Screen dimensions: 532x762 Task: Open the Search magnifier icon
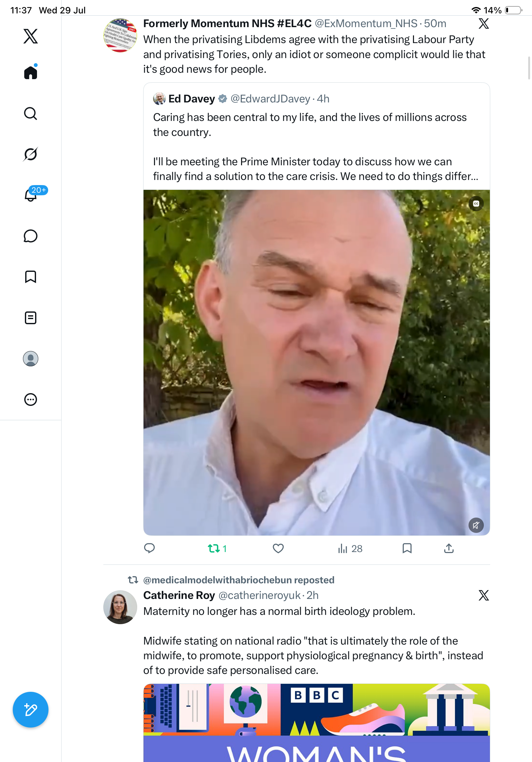[x=31, y=114]
